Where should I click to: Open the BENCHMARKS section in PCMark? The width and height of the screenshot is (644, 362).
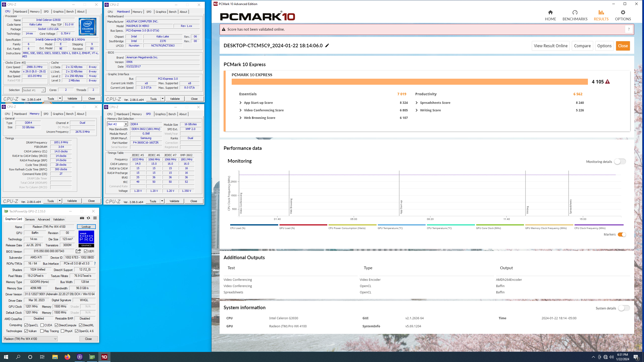click(575, 16)
